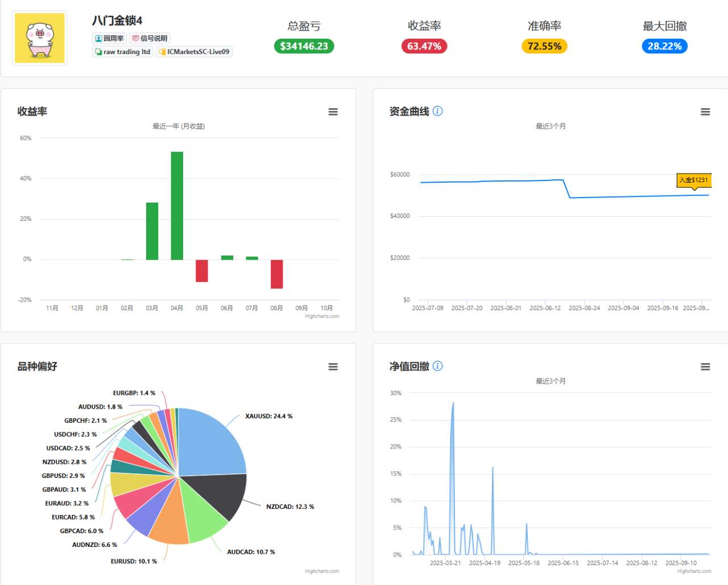
Task: Expand the 品种偏好 chart export menu
Action: coord(333,366)
